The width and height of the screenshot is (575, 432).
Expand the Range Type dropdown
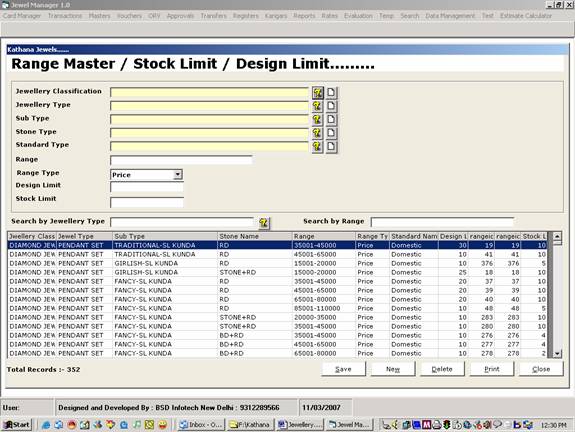click(178, 175)
